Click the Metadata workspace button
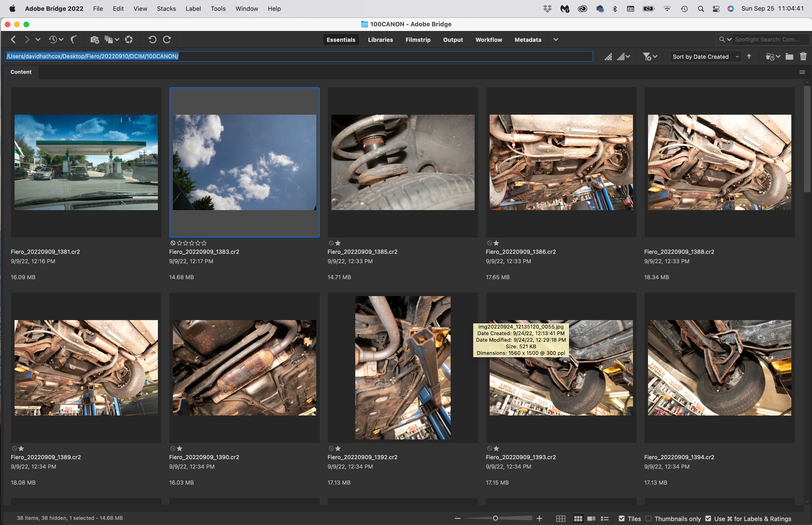812x525 pixels. coord(527,39)
